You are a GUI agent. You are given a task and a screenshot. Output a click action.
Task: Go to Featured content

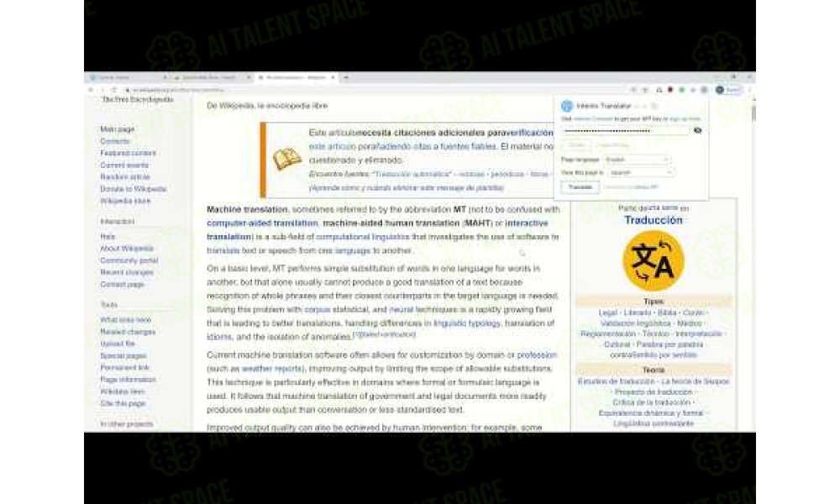point(128,153)
